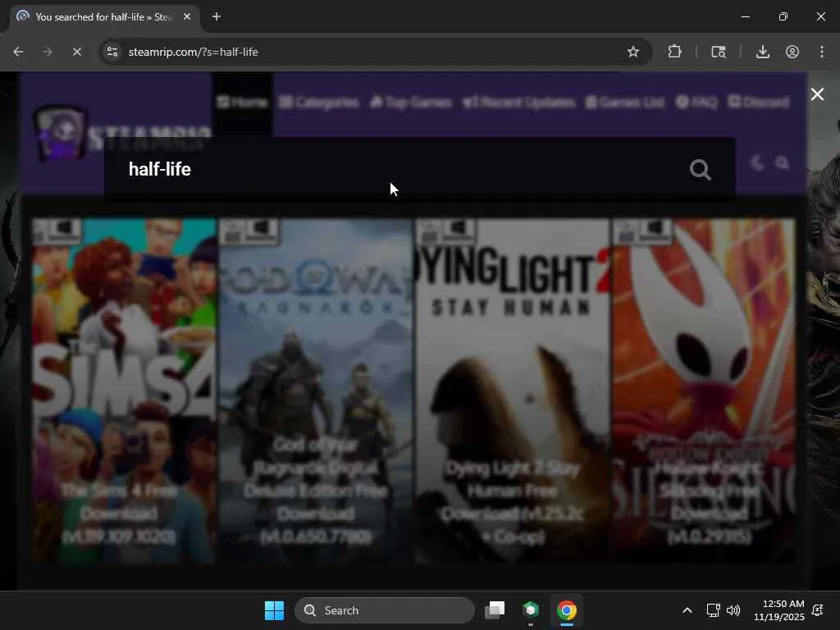Open the Extensions puzzle icon
The height and width of the screenshot is (630, 840).
tap(674, 52)
